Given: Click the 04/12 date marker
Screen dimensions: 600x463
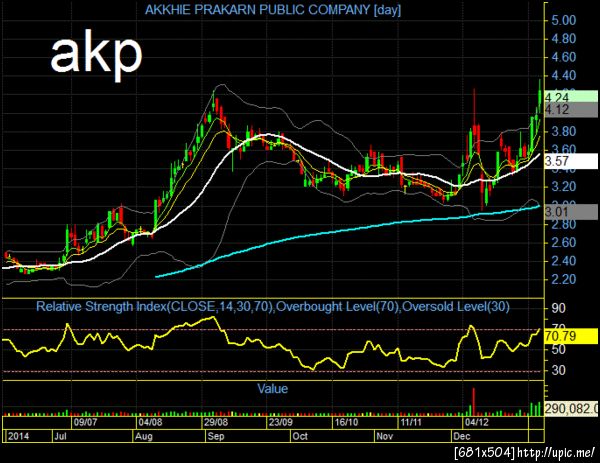Looking at the screenshot, I should pyautogui.click(x=476, y=422).
